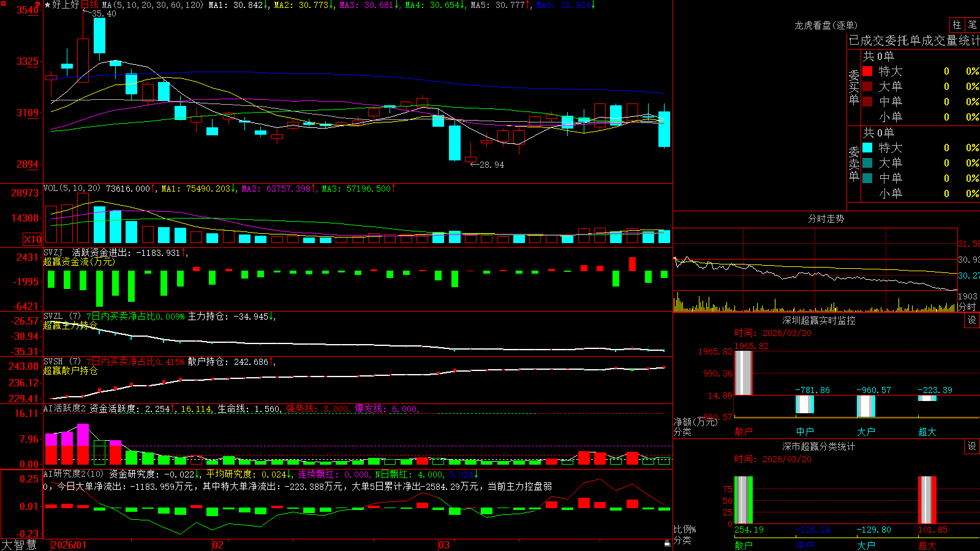Click the 2026/01 date marker on timeline
This screenshot has height=551, width=980.
point(69,545)
